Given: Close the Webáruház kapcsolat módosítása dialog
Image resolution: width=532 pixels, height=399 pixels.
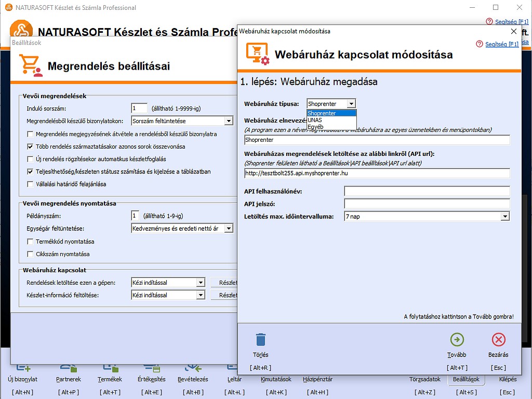Looking at the screenshot, I should [x=514, y=31].
